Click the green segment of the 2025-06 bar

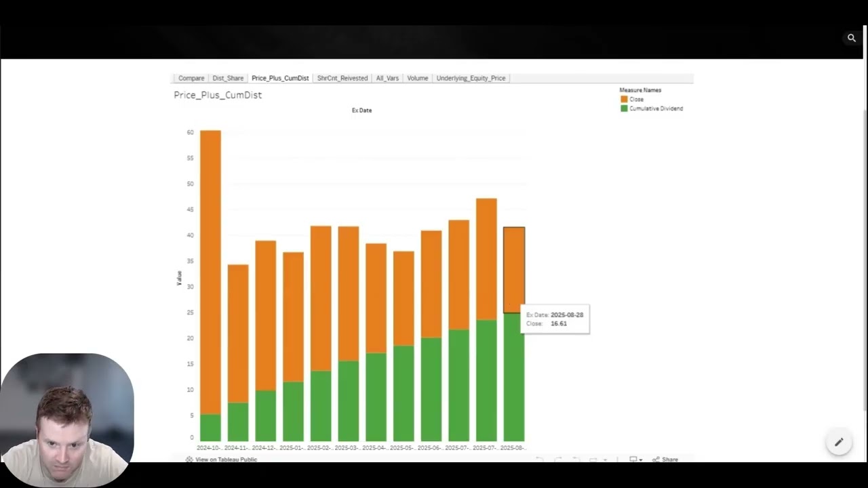coord(431,390)
